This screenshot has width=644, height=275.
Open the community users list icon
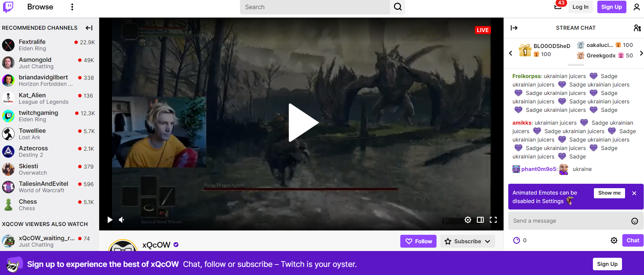637,28
